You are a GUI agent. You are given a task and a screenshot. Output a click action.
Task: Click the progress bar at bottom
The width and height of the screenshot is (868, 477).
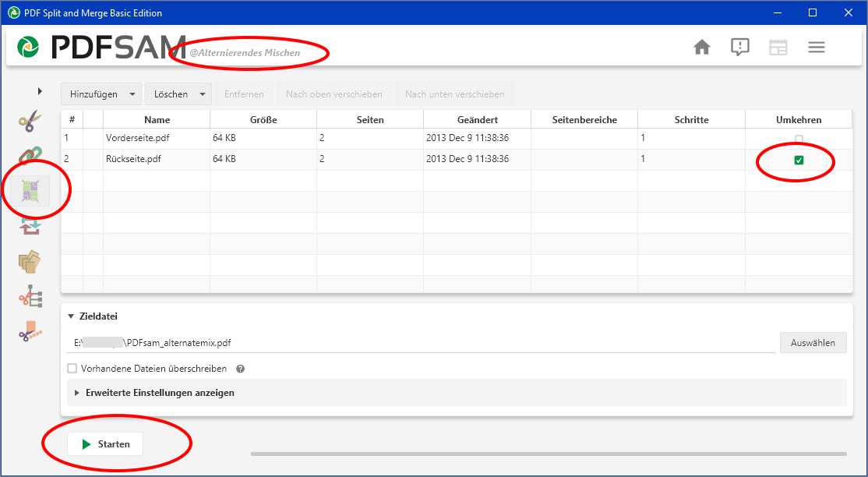click(x=549, y=454)
